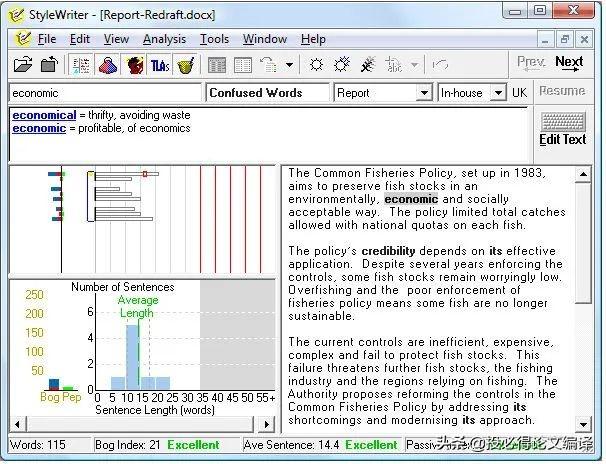Click the Bog bar in small chart
The width and height of the screenshot is (606, 464).
click(x=54, y=384)
